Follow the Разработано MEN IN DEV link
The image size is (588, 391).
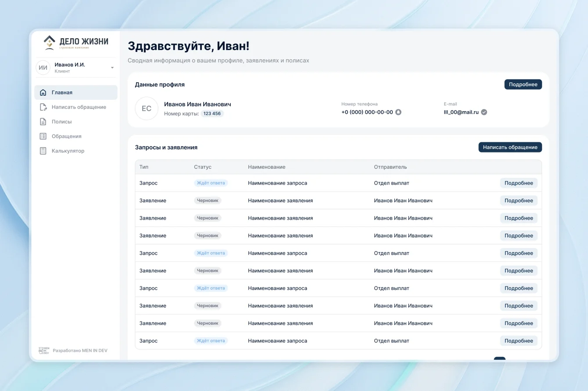coord(80,351)
